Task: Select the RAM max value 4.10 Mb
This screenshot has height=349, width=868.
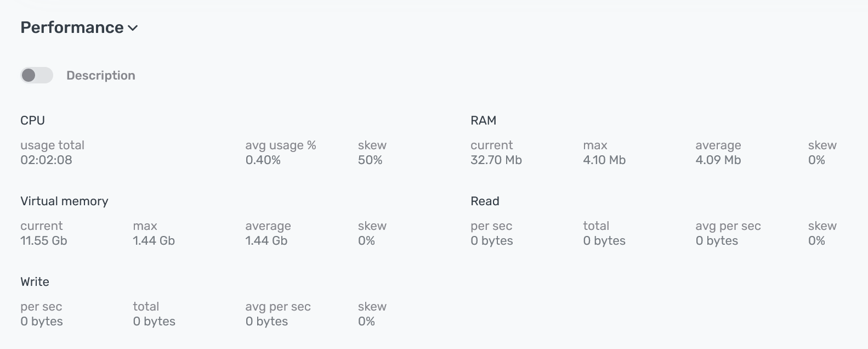Action: 604,160
